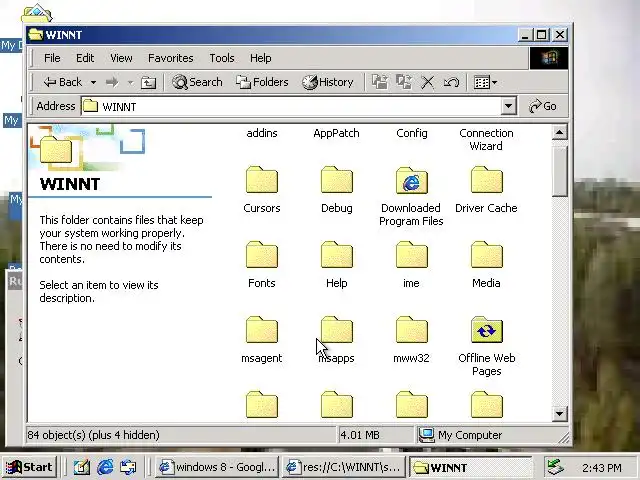Go up one folder level
This screenshot has width=640, height=480.
click(148, 82)
